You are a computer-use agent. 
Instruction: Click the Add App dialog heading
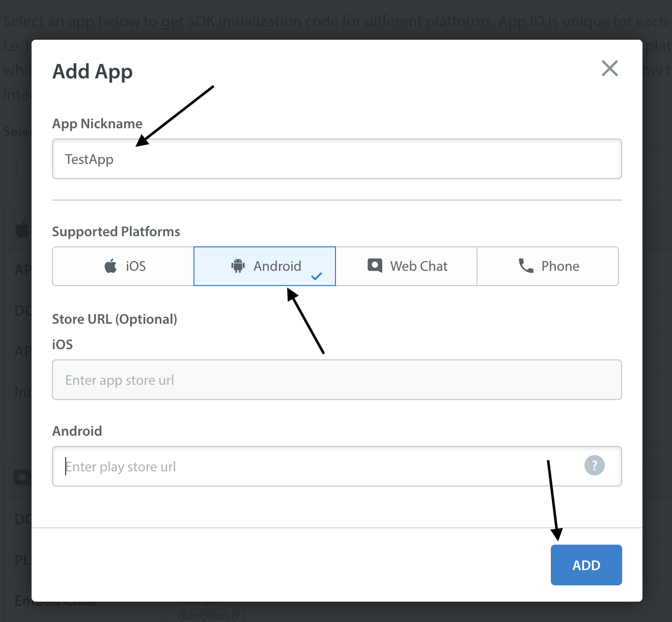tap(93, 72)
